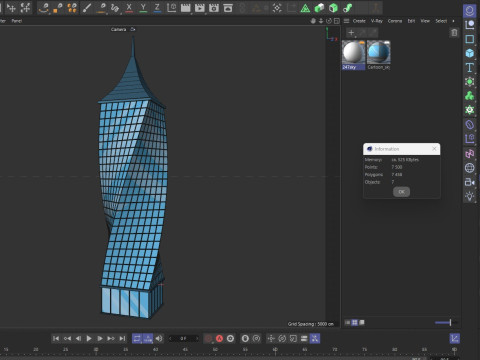The width and height of the screenshot is (480, 360).
Task: Select the white sphere material thumbnail
Action: pos(354,52)
